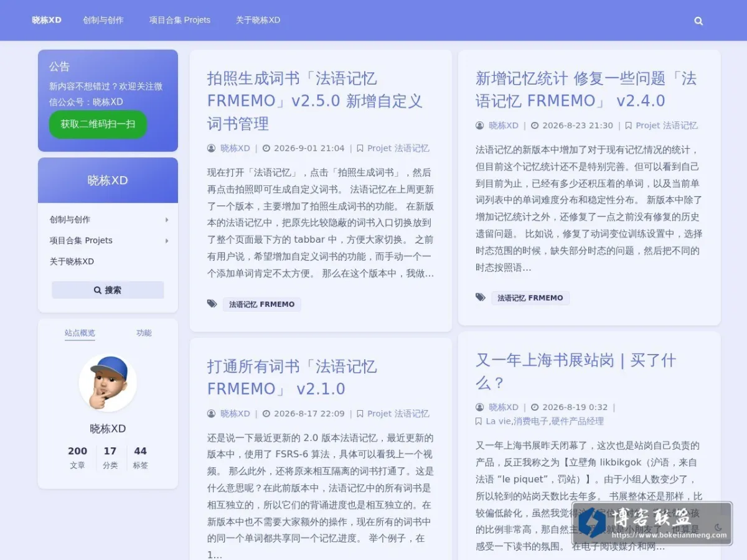The height and width of the screenshot is (560, 747).
Task: Click date text 2026-8-19 0:32
Action: pyautogui.click(x=575, y=407)
